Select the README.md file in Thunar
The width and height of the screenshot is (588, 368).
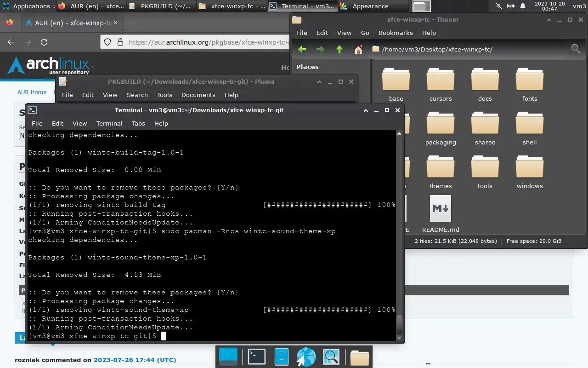pos(441,214)
